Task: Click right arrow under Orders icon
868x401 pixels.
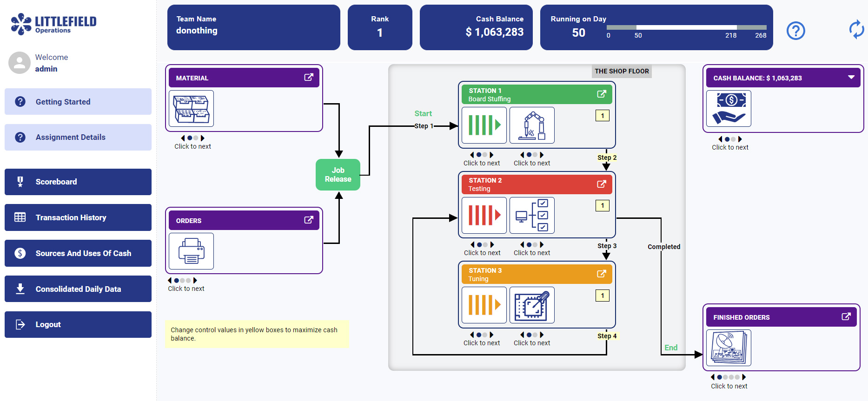Action: (195, 280)
